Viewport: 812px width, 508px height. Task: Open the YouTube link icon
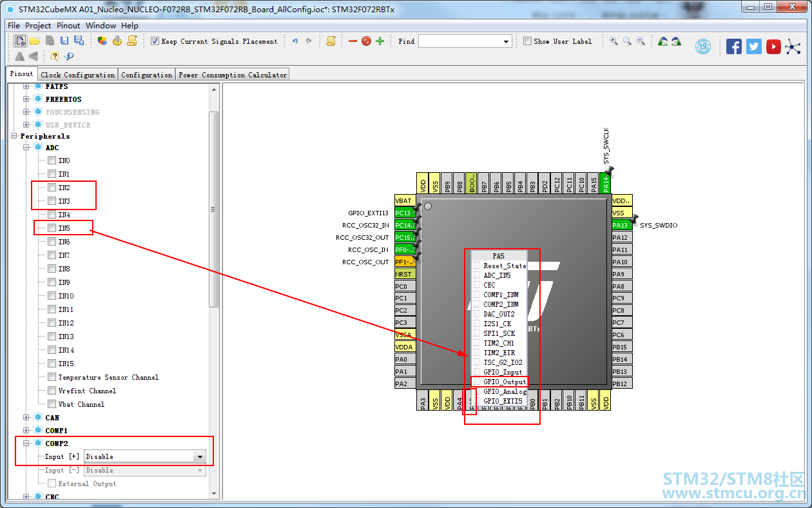(x=773, y=46)
